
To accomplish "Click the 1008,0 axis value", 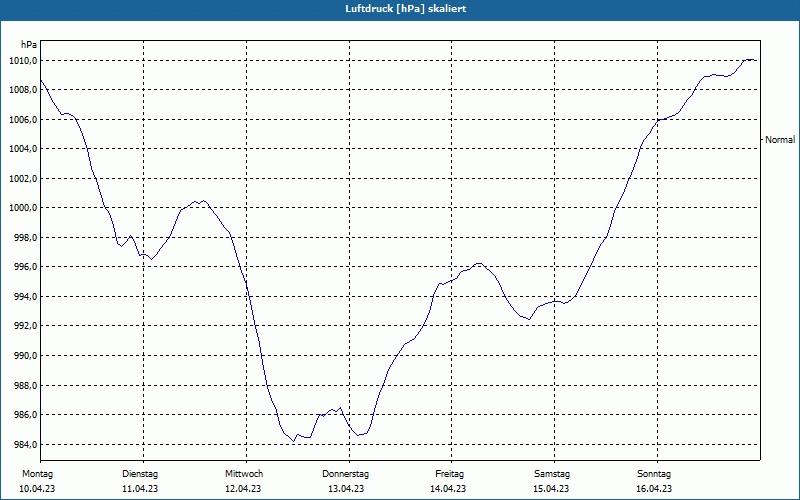I will (x=23, y=90).
